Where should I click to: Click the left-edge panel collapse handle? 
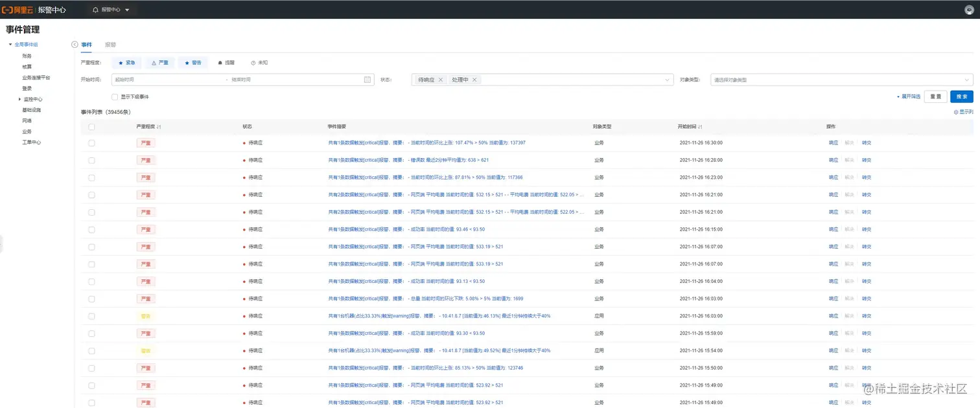(1, 244)
